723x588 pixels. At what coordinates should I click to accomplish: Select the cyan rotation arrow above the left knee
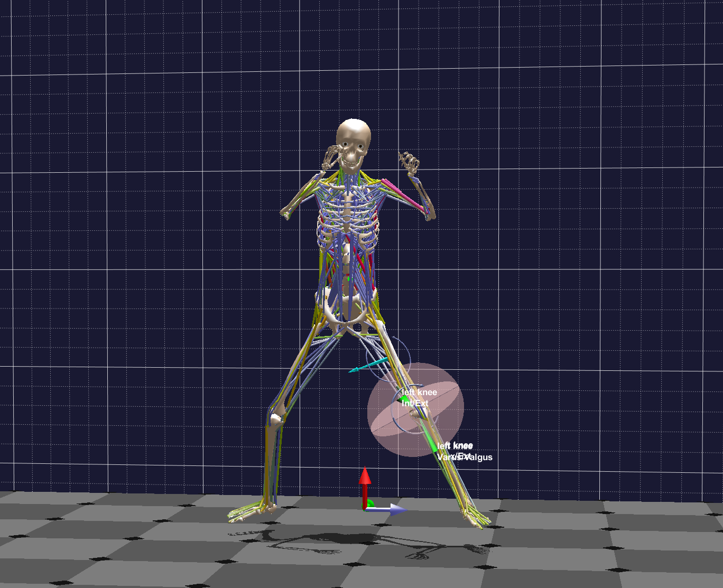tap(367, 365)
